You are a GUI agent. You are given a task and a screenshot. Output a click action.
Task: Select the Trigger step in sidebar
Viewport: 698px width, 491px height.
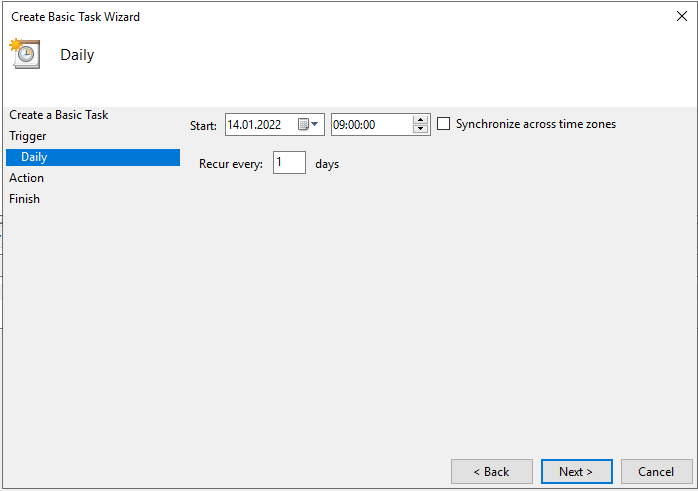tap(28, 136)
